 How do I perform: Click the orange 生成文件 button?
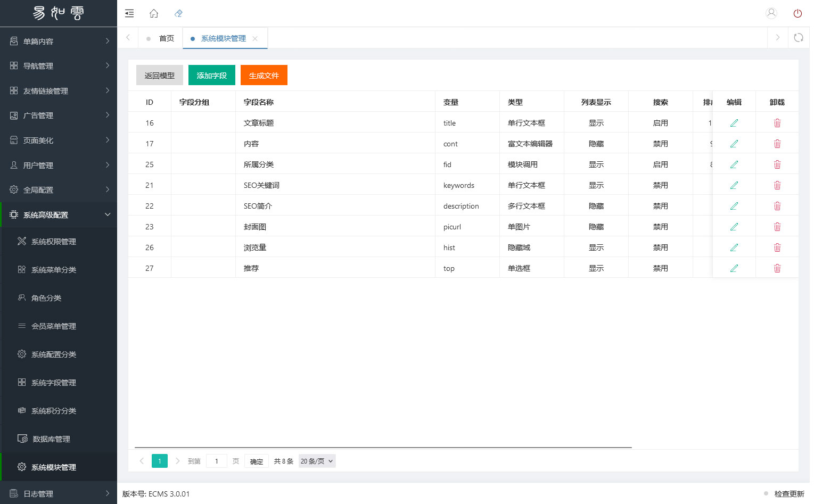click(x=264, y=76)
